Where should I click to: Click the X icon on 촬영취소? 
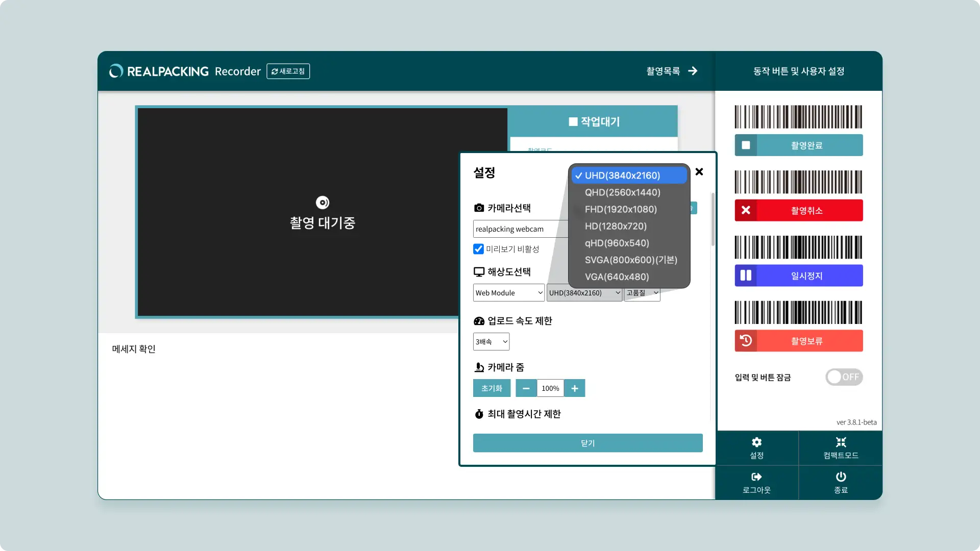click(x=746, y=210)
